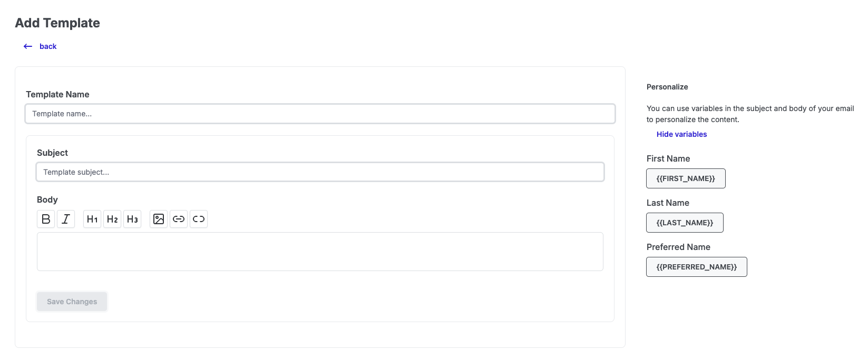Insert an image into the body

click(159, 219)
